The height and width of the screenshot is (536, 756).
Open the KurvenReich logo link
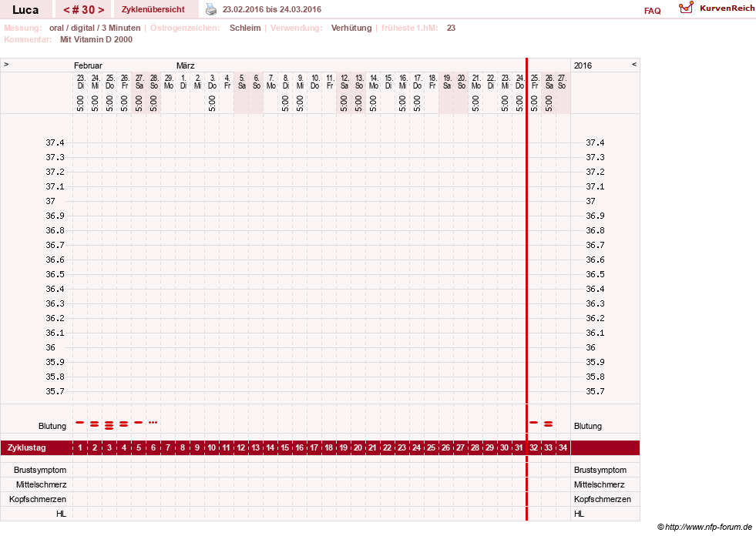[717, 8]
